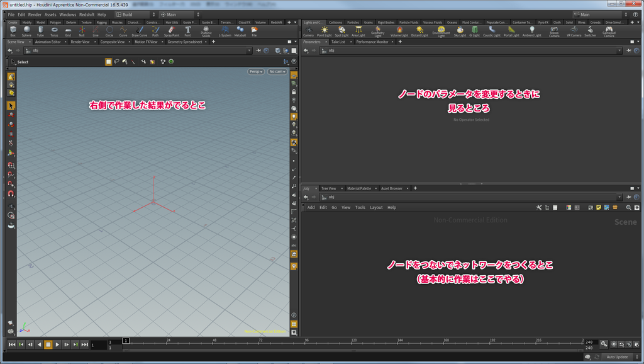This screenshot has width=644, height=364.
Task: Open the top-right Main take dropdown
Action: click(601, 14)
